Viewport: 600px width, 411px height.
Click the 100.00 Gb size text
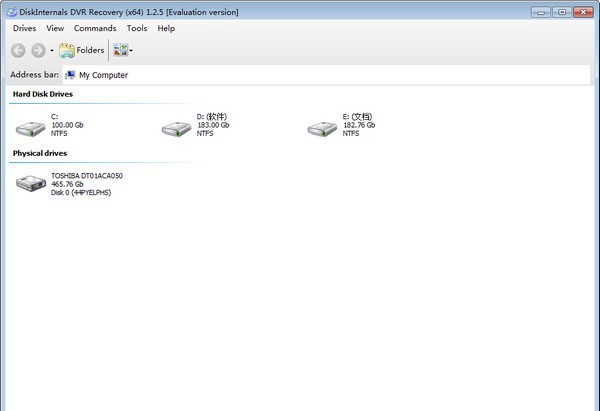tap(67, 125)
